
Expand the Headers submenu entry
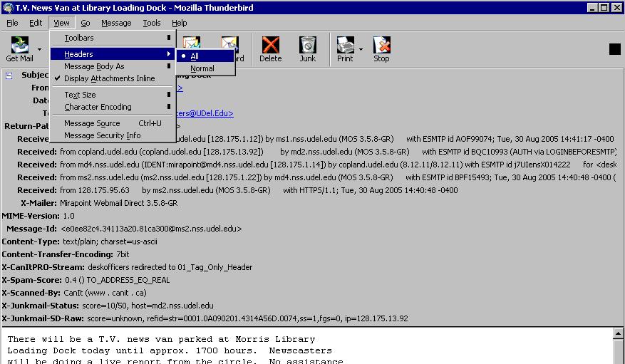[x=113, y=54]
